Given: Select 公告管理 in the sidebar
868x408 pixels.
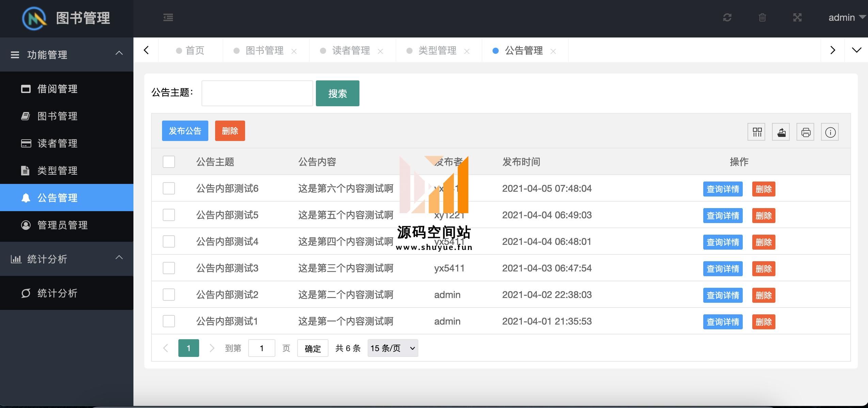Looking at the screenshot, I should click(67, 198).
